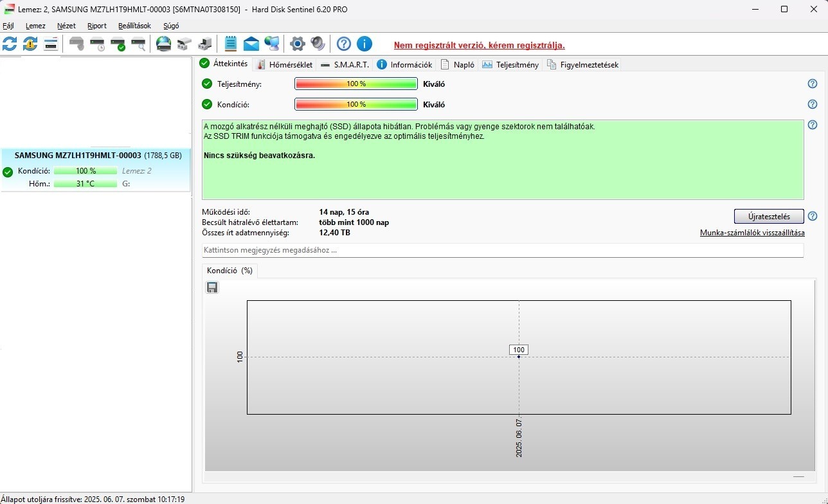Click the 31 °C temperature bar in sidebar
Viewport: 828px width, 504px height.
[85, 184]
